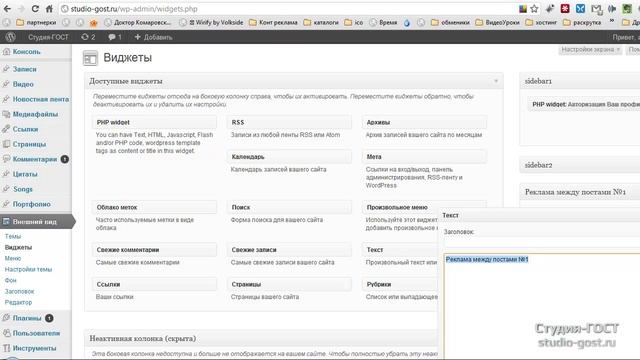
Task: Select the Календарь widget
Action: tap(289, 157)
